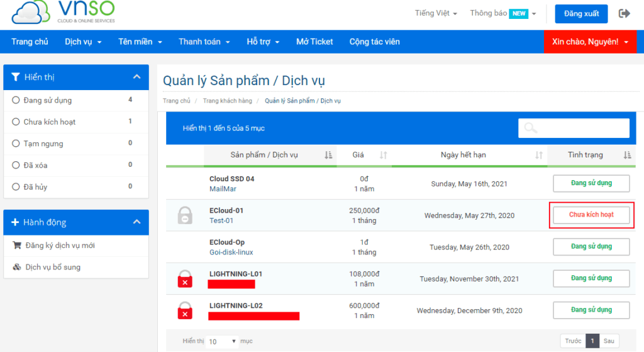Click Đang sử dụng status for Cloud SSD 04
The image size is (644, 352).
(591, 183)
